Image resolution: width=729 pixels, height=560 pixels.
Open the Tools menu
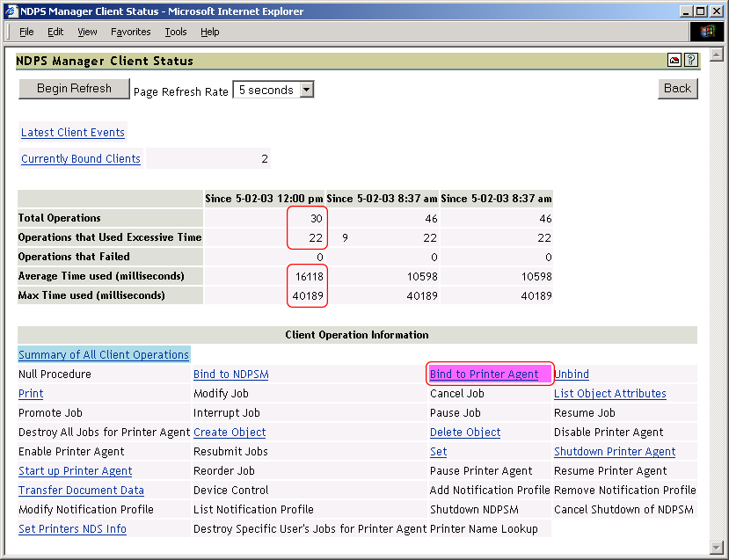point(175,32)
